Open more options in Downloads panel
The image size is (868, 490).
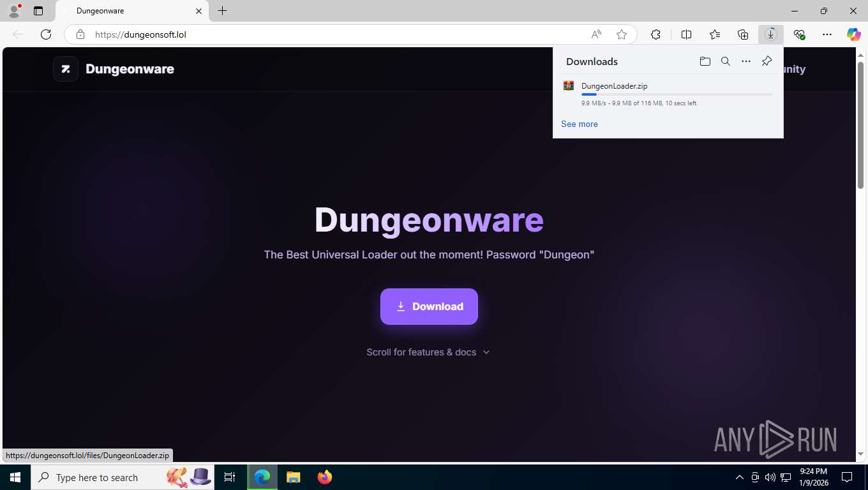746,61
